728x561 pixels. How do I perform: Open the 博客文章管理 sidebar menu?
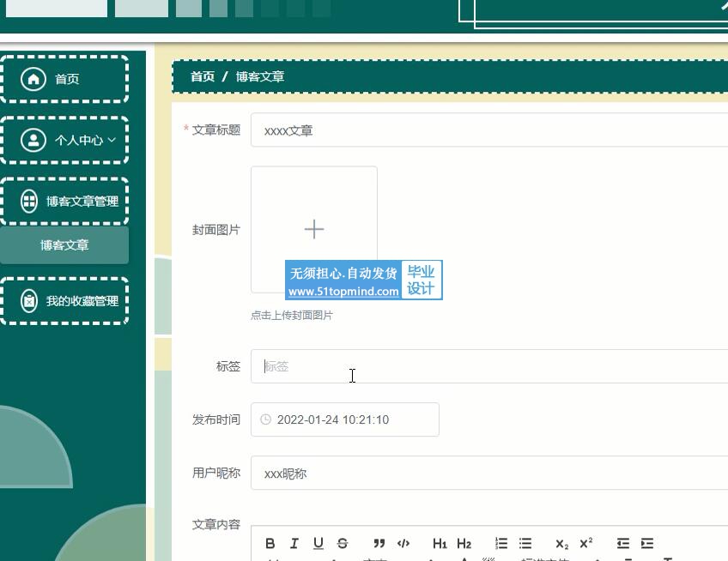(64, 201)
